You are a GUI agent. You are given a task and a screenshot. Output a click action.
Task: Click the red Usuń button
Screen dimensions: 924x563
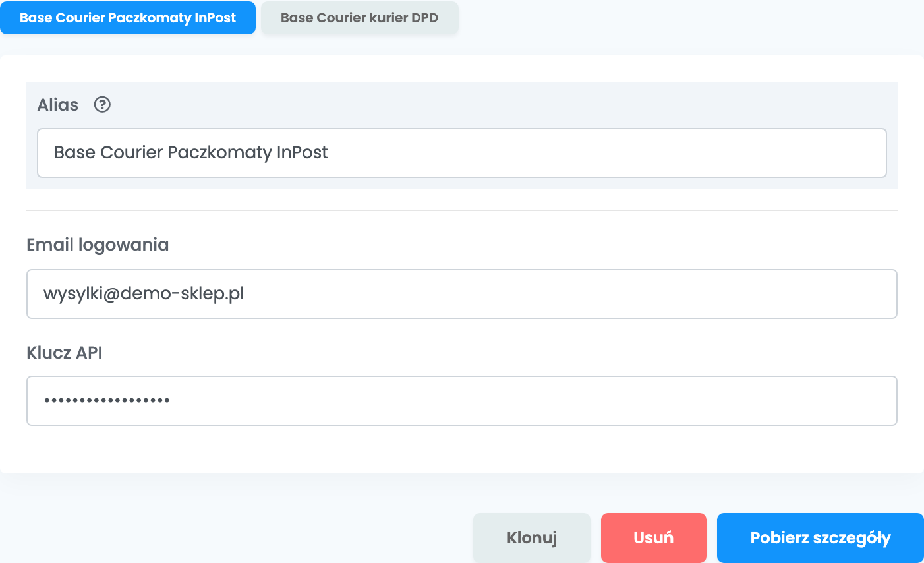pyautogui.click(x=654, y=538)
